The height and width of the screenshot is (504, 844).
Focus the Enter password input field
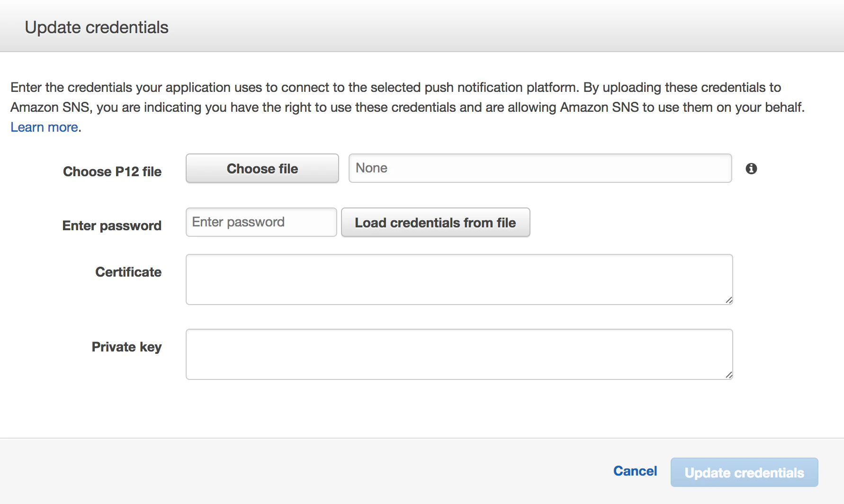pyautogui.click(x=261, y=222)
